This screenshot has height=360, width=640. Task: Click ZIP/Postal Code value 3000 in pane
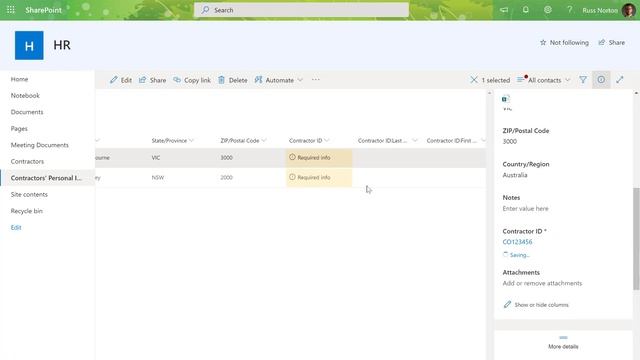[x=509, y=142]
